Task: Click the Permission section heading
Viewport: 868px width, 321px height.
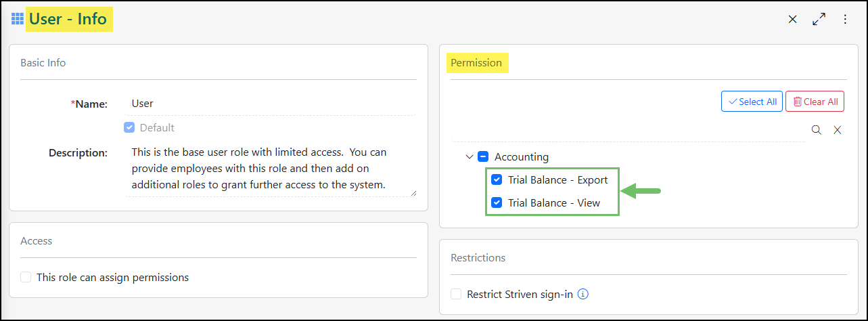Action: pyautogui.click(x=476, y=63)
